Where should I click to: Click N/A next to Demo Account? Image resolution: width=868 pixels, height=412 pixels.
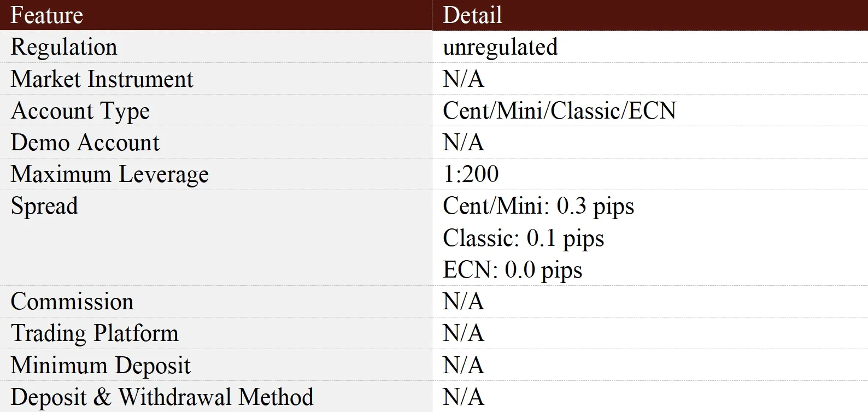464,143
